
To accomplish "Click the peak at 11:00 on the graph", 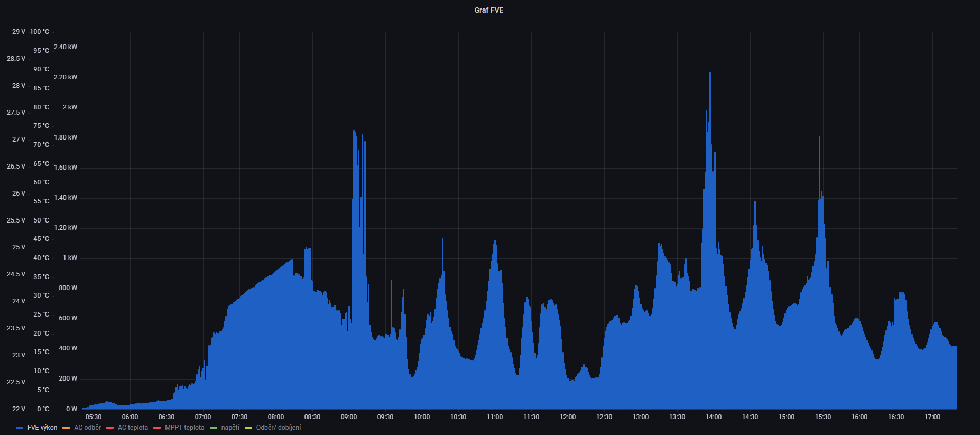I will 495,242.
